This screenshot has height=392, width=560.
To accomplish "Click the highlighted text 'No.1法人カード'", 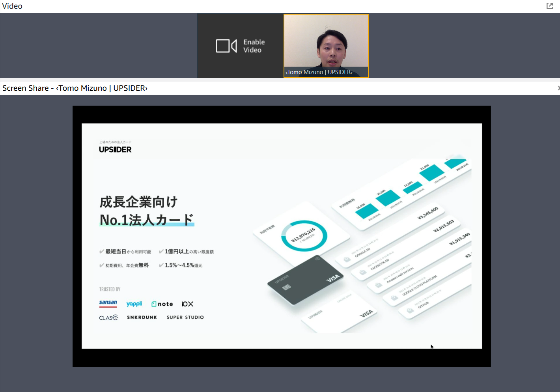I will click(x=147, y=220).
